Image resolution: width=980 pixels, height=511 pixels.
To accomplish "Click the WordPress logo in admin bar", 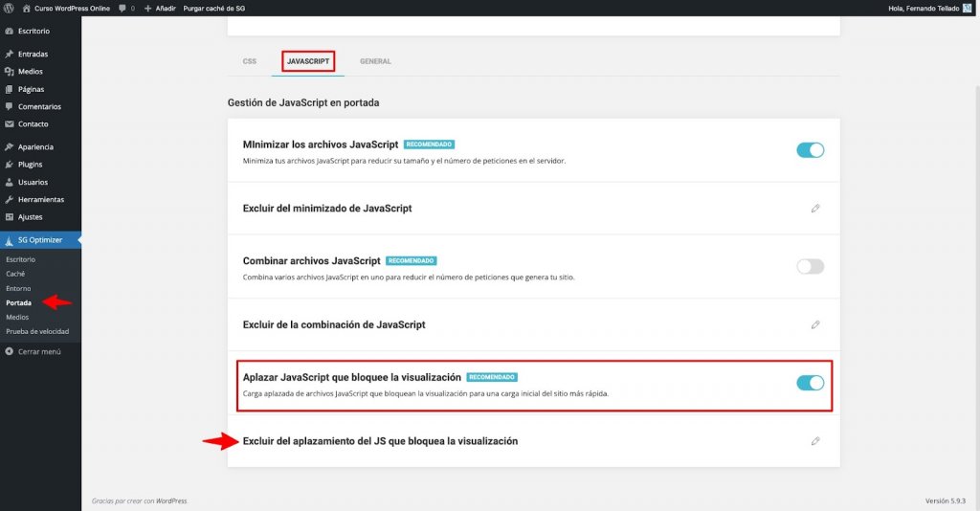I will (9, 8).
